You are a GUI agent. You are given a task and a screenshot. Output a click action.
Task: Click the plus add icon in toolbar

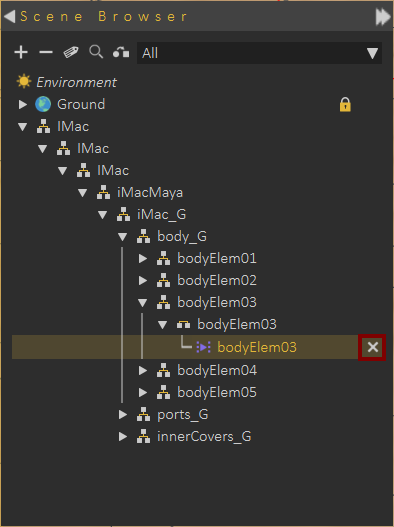coord(21,52)
